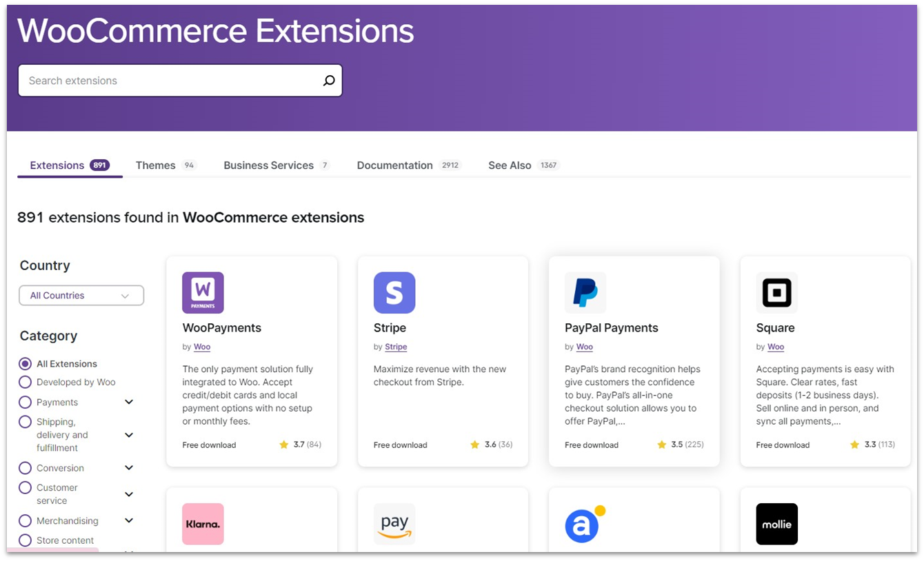Click the Stripe rating star
924x561 pixels.
(x=475, y=445)
